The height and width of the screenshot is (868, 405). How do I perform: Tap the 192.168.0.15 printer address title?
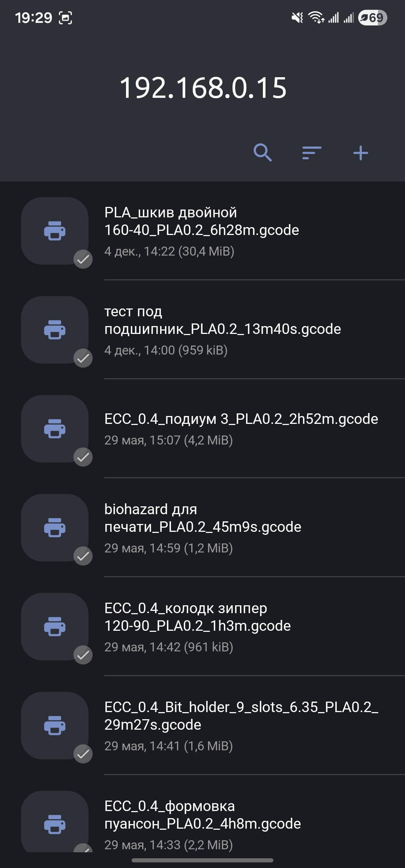(x=203, y=88)
